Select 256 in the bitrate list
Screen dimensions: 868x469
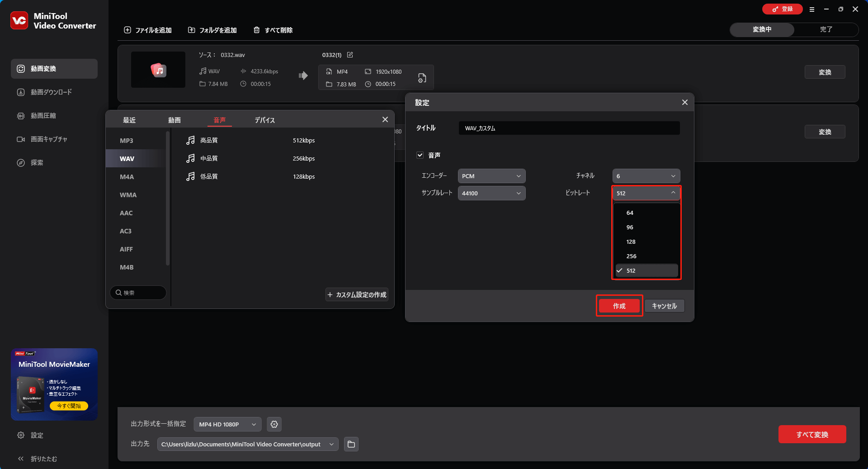point(632,256)
